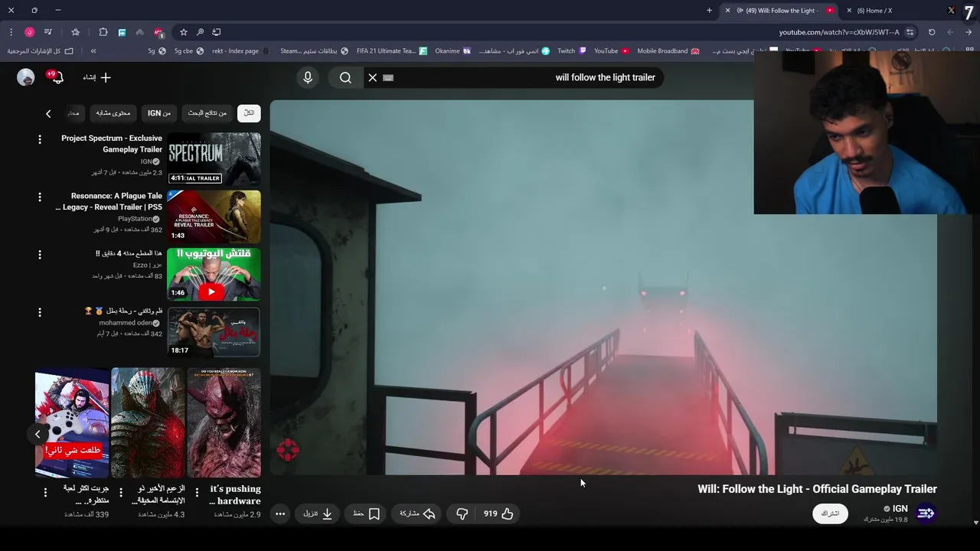Open the rekt - Index page bookmark
Screen dimensions: 980x551
pyautogui.click(x=240, y=51)
